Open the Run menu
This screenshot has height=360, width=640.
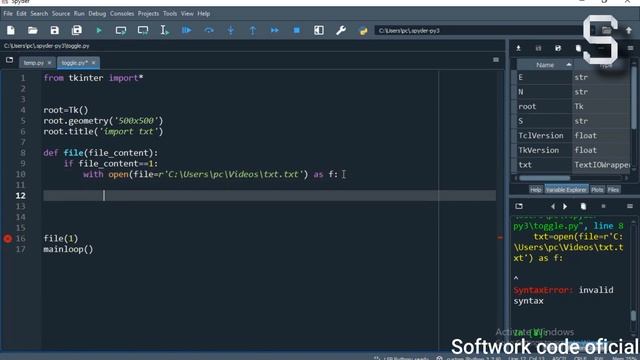click(x=79, y=13)
